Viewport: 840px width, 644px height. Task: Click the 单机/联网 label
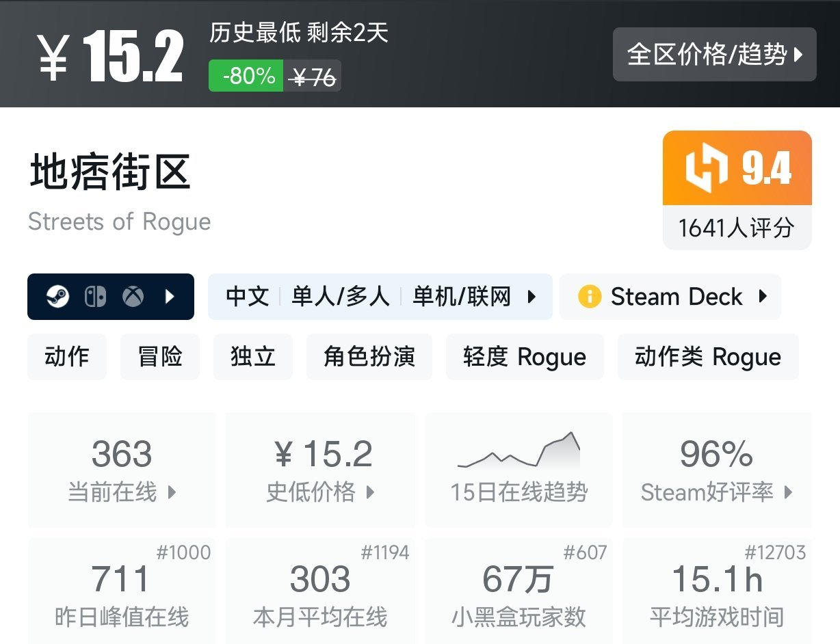click(x=462, y=297)
